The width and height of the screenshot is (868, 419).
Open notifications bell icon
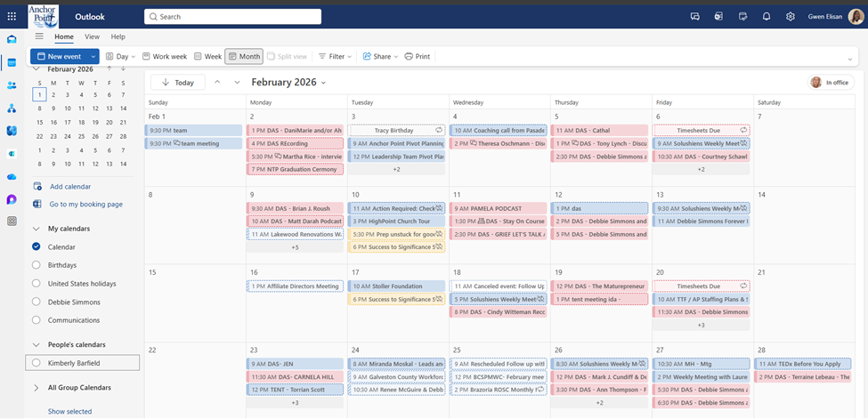(767, 17)
